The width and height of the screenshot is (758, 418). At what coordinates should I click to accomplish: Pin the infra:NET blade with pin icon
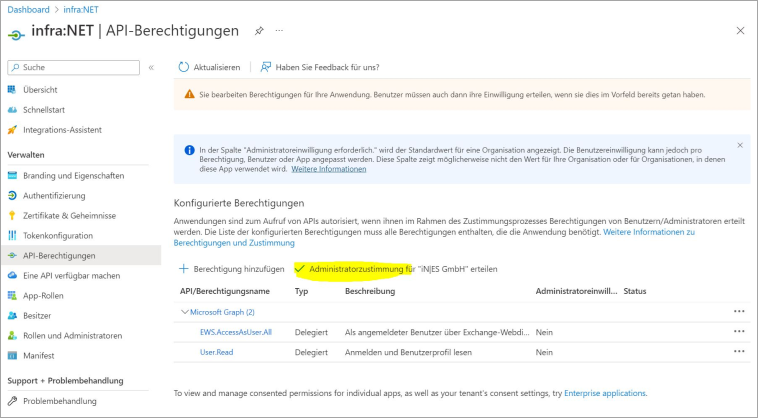click(x=259, y=31)
